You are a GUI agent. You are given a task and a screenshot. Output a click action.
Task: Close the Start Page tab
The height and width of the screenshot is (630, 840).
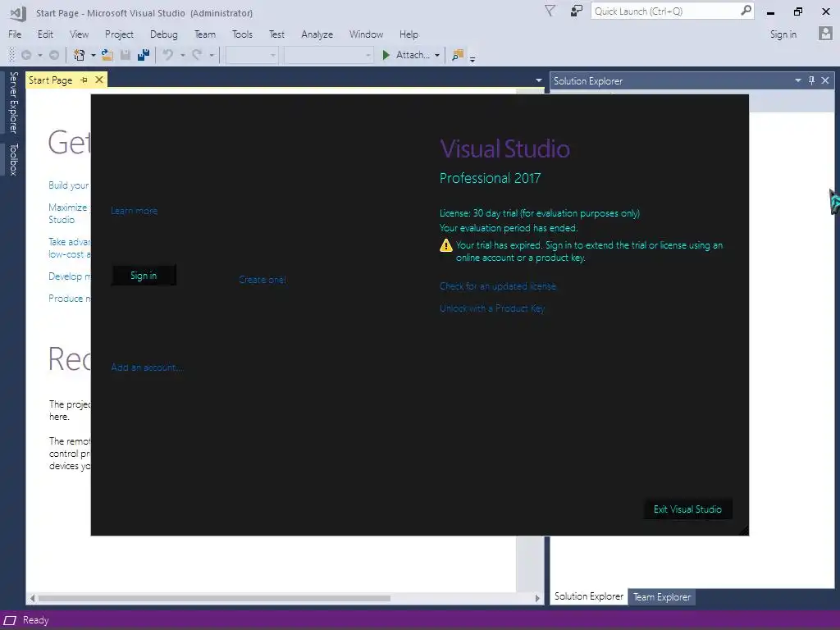click(x=99, y=80)
